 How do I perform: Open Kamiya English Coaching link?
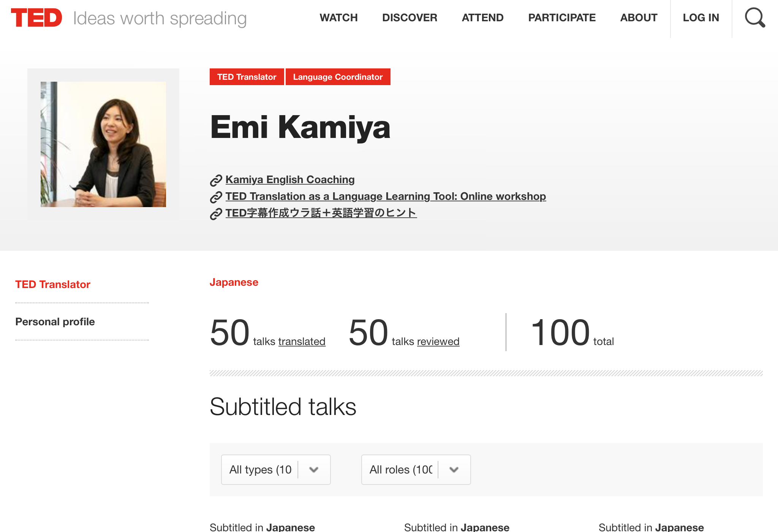click(x=290, y=179)
